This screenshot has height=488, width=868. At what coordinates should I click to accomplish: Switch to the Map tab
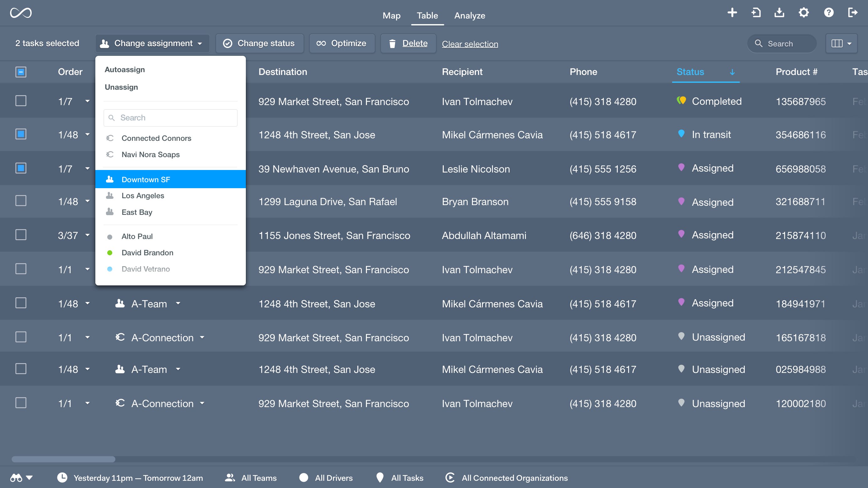[391, 15]
